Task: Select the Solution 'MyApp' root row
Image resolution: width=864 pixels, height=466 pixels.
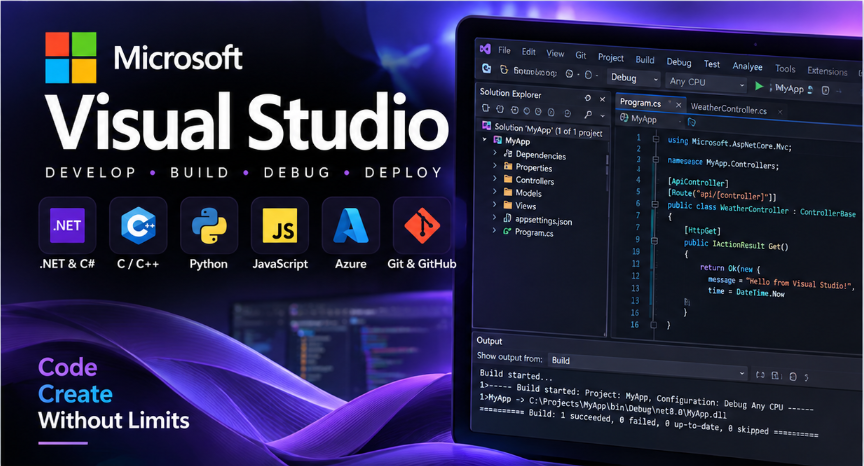Action: [x=543, y=129]
